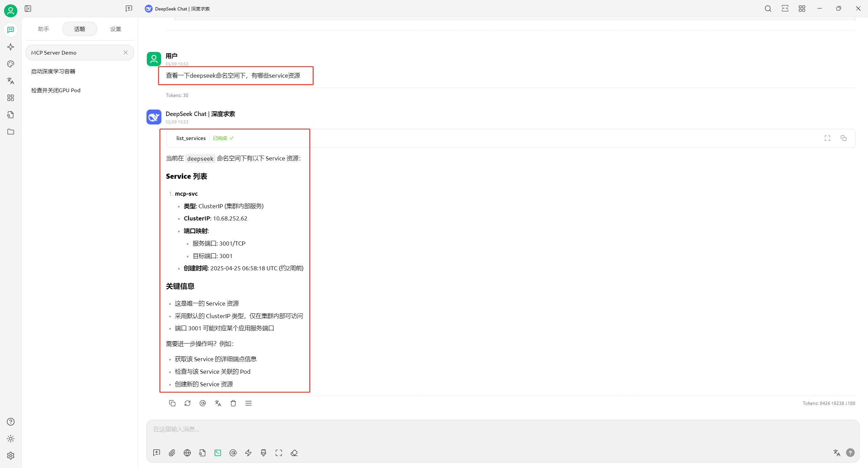The width and height of the screenshot is (868, 468).
Task: Expand the input box with the fullscreen icon
Action: click(279, 453)
